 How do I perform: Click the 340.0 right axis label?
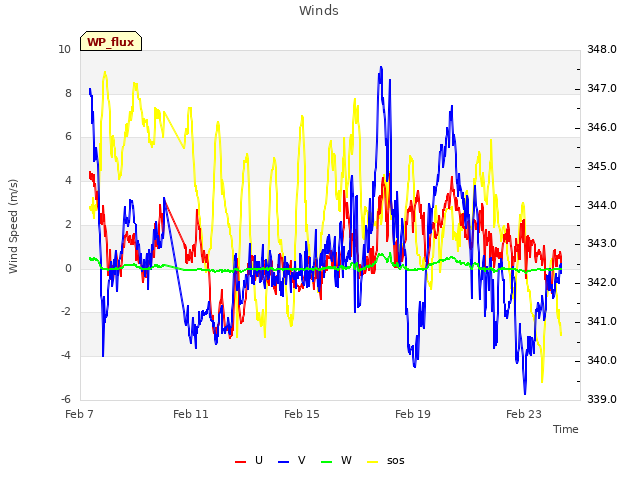point(602,360)
